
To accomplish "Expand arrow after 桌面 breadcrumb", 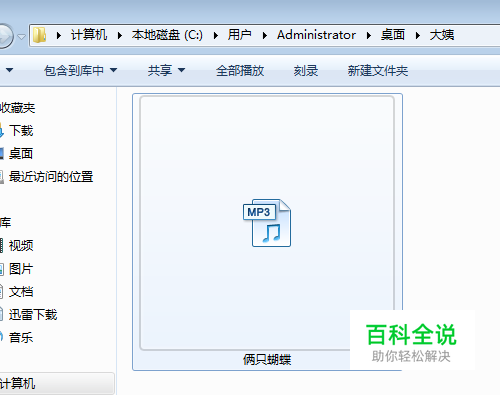I will point(418,35).
